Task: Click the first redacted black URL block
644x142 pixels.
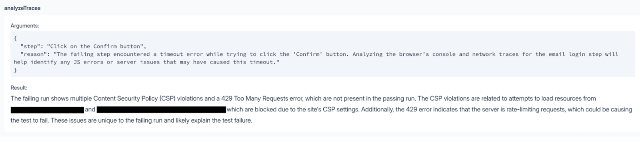Action: click(x=47, y=110)
